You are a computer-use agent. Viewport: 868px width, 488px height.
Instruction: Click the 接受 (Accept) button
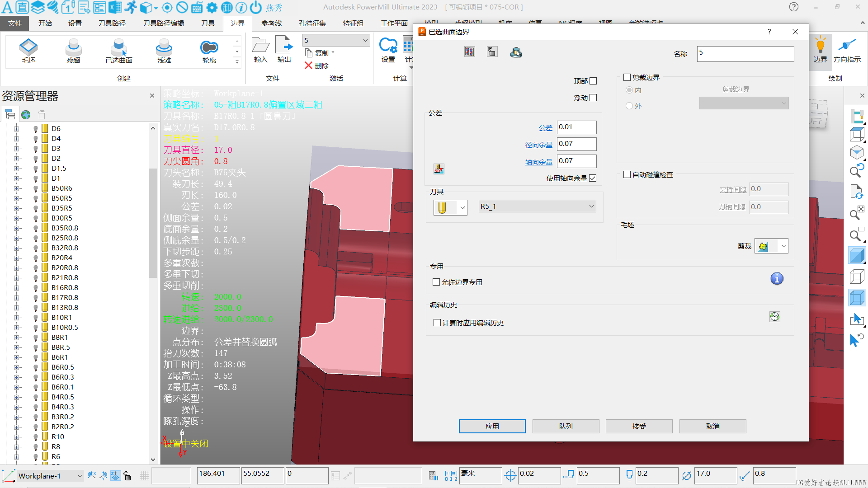pos(639,426)
